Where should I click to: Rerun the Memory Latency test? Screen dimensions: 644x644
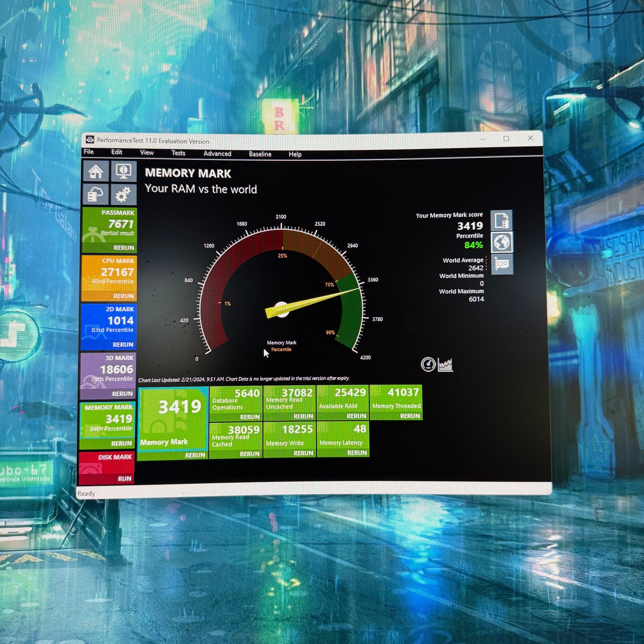[357, 453]
